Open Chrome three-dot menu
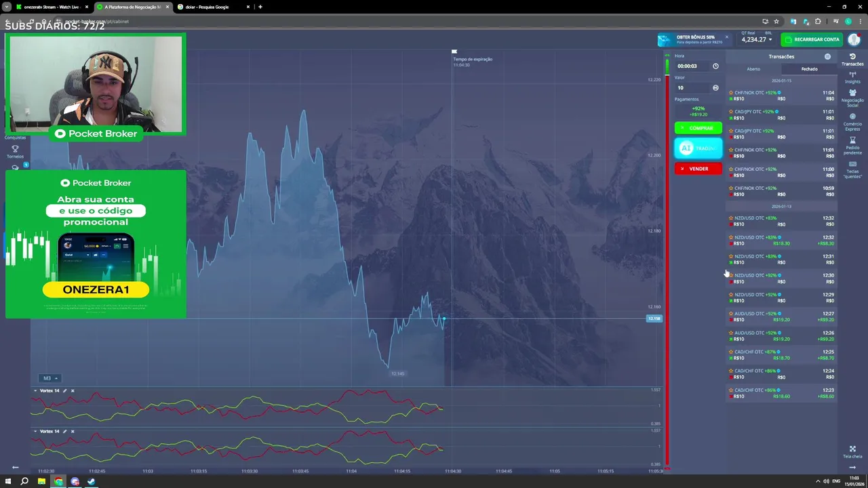Screen dimensions: 868x488 859,21
